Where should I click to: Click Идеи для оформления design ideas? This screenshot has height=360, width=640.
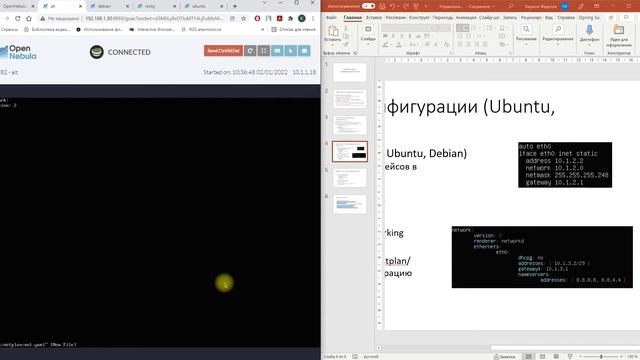(x=619, y=36)
